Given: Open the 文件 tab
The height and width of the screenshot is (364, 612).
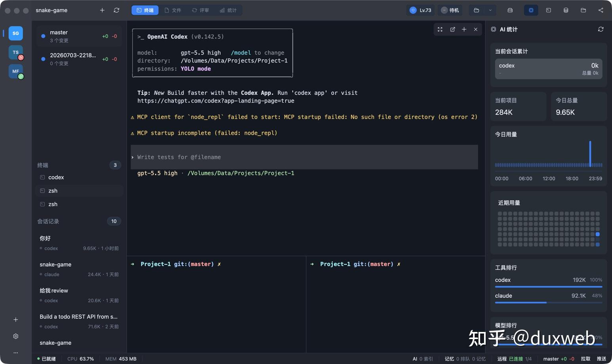Looking at the screenshot, I should [x=173, y=10].
